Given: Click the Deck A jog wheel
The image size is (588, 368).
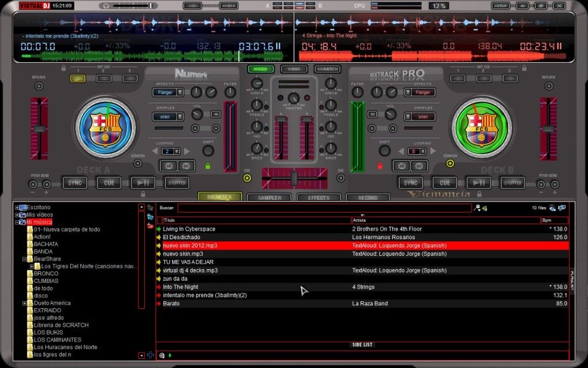Looking at the screenshot, I should pos(106,128).
